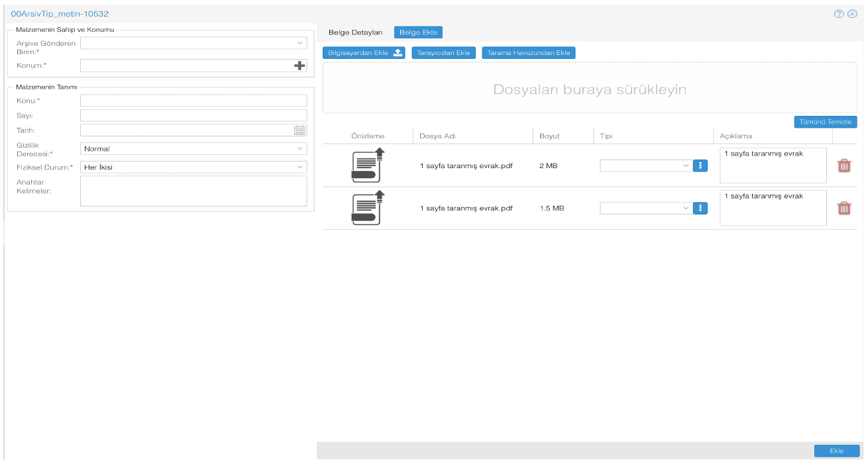Delete the 1.5 MB file using trash icon

tap(843, 208)
